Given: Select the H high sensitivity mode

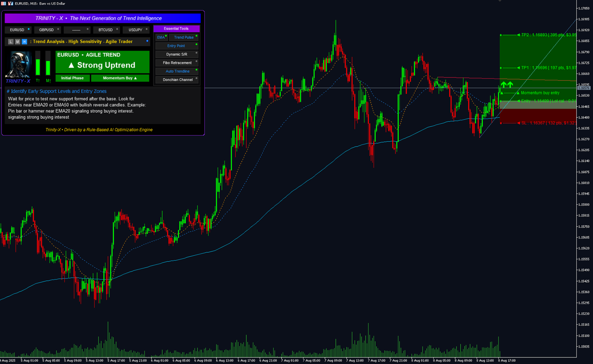Looking at the screenshot, I should [x=24, y=41].
